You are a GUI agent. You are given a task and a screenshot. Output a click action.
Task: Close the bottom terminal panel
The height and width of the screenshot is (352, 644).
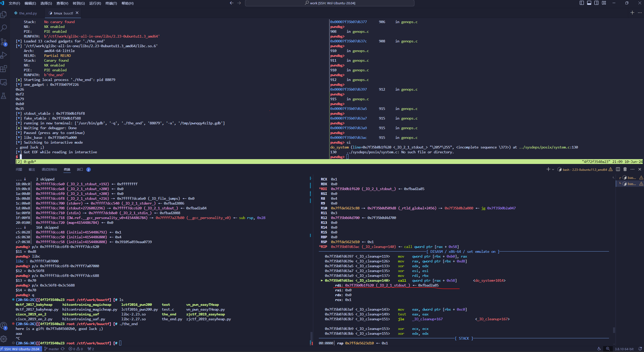point(640,169)
